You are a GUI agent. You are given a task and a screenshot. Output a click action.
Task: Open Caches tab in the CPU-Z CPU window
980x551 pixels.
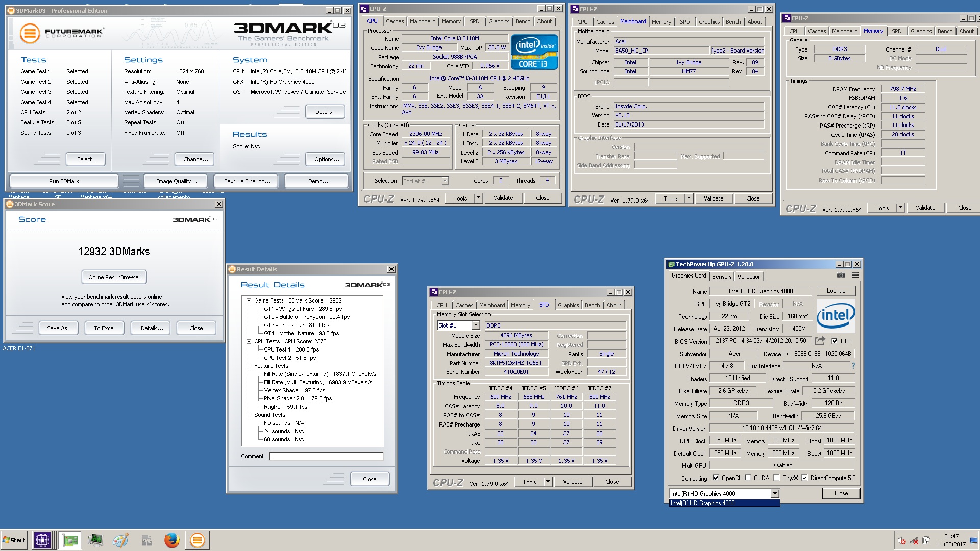tap(395, 21)
